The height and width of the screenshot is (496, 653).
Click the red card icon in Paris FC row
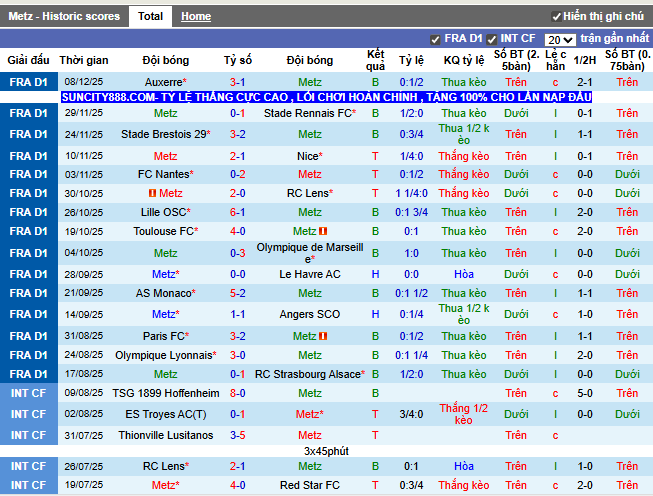[323, 336]
